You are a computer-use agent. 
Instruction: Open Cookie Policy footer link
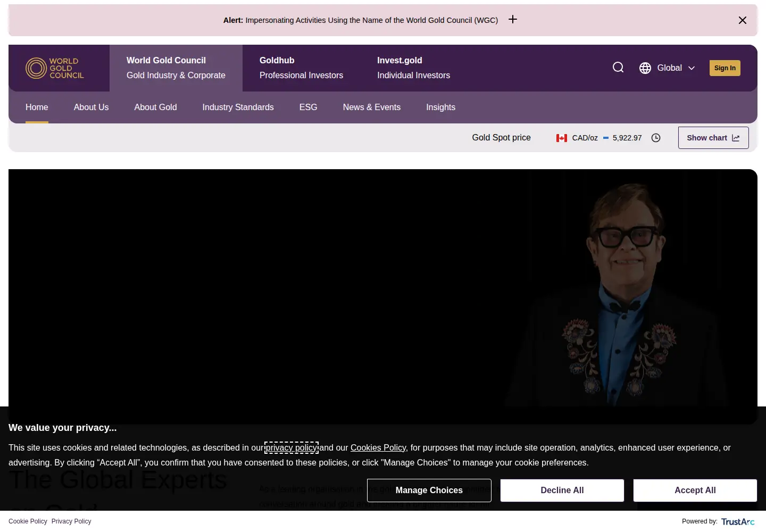point(28,521)
